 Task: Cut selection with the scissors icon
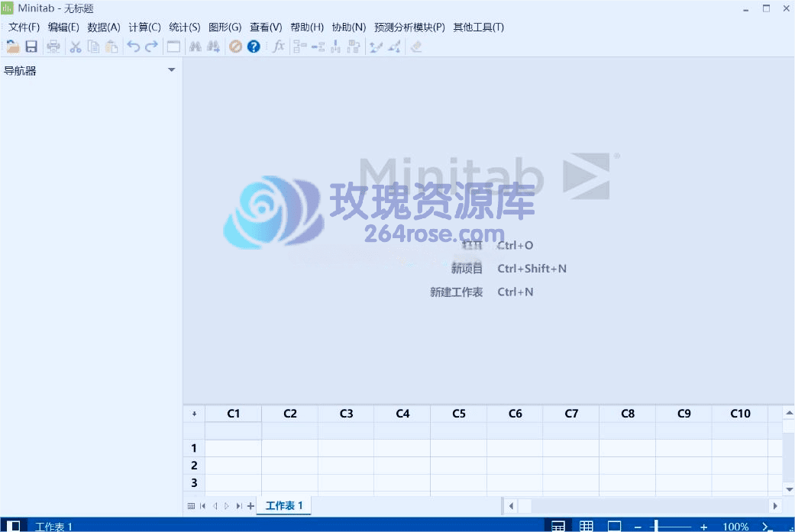(76, 47)
